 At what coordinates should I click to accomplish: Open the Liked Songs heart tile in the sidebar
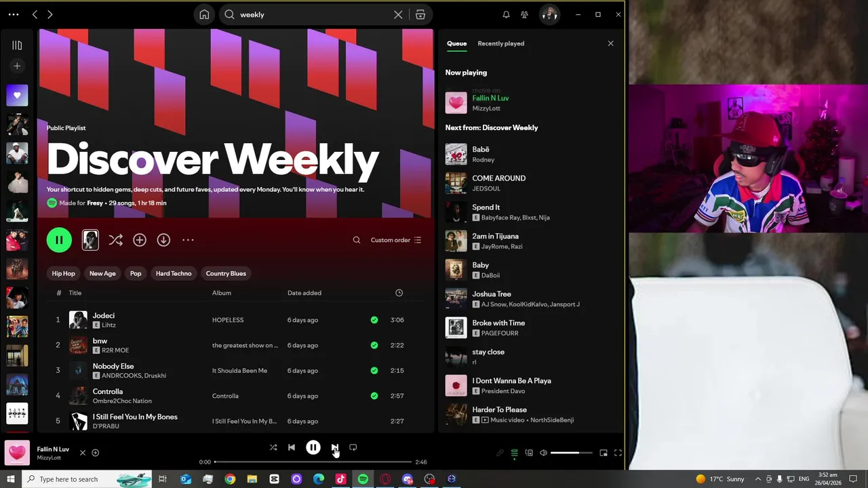(x=17, y=96)
